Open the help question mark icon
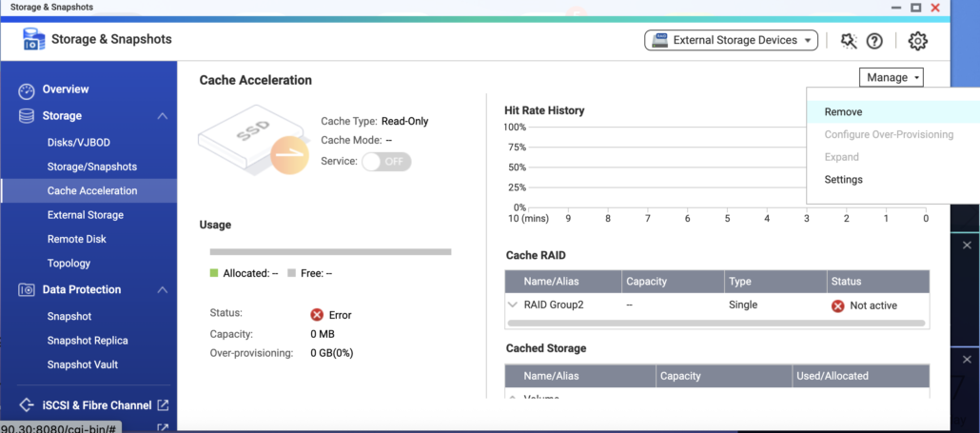The image size is (980, 433). click(874, 41)
